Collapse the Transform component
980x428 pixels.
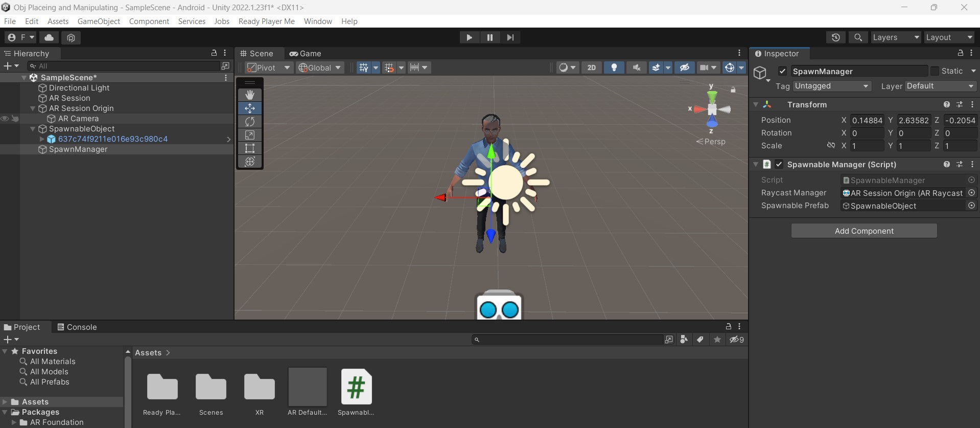point(756,104)
